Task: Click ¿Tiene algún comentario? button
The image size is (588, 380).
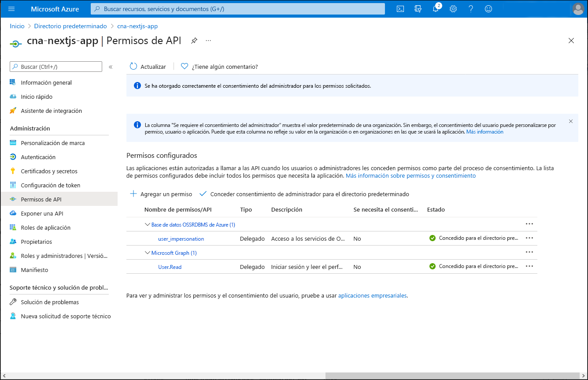Action: click(x=219, y=67)
